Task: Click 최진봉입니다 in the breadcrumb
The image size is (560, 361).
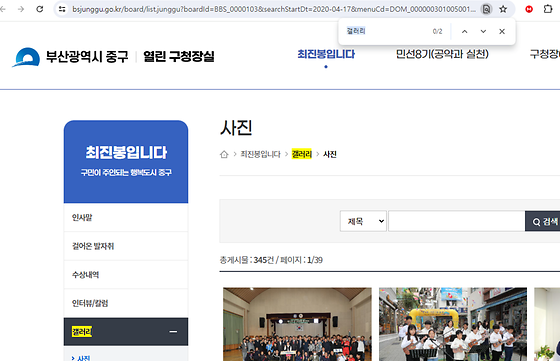Action: pos(260,154)
